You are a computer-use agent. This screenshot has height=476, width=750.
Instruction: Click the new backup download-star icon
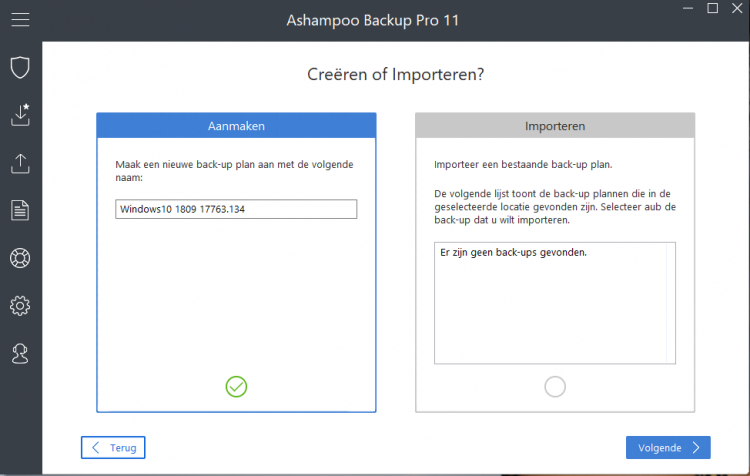(20, 115)
